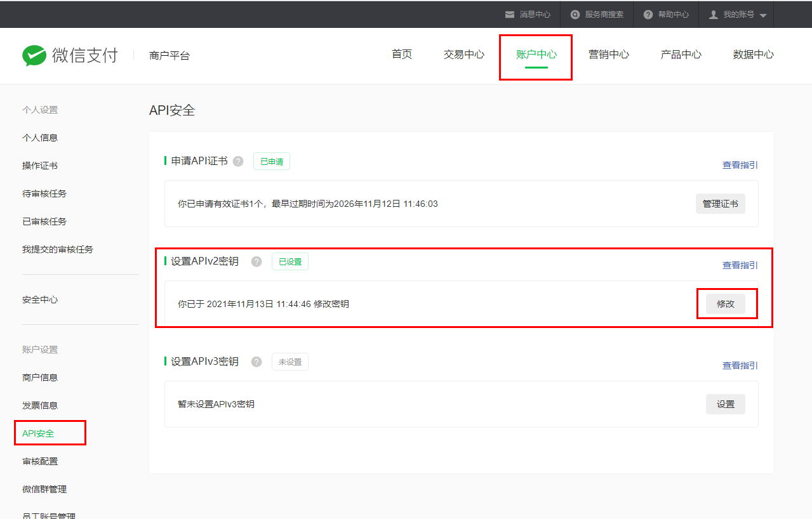Click the 商户平台 label beside logo
812x519 pixels.
[170, 56]
